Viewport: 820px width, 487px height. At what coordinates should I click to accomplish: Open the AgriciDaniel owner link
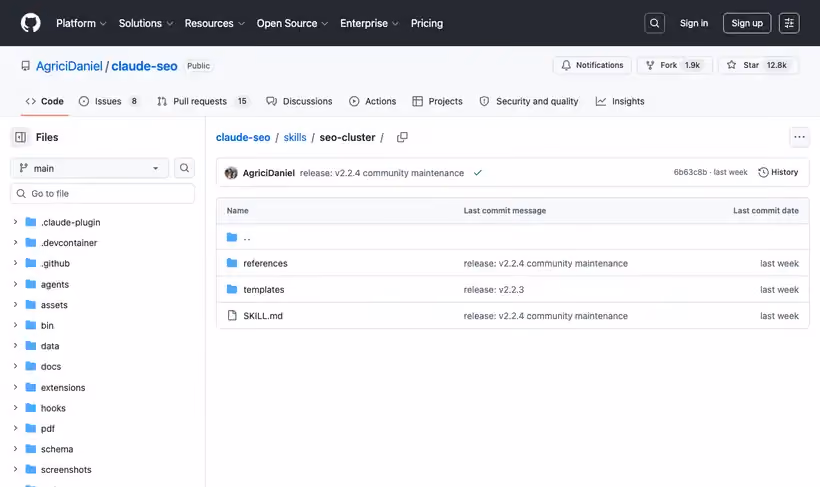coord(69,66)
